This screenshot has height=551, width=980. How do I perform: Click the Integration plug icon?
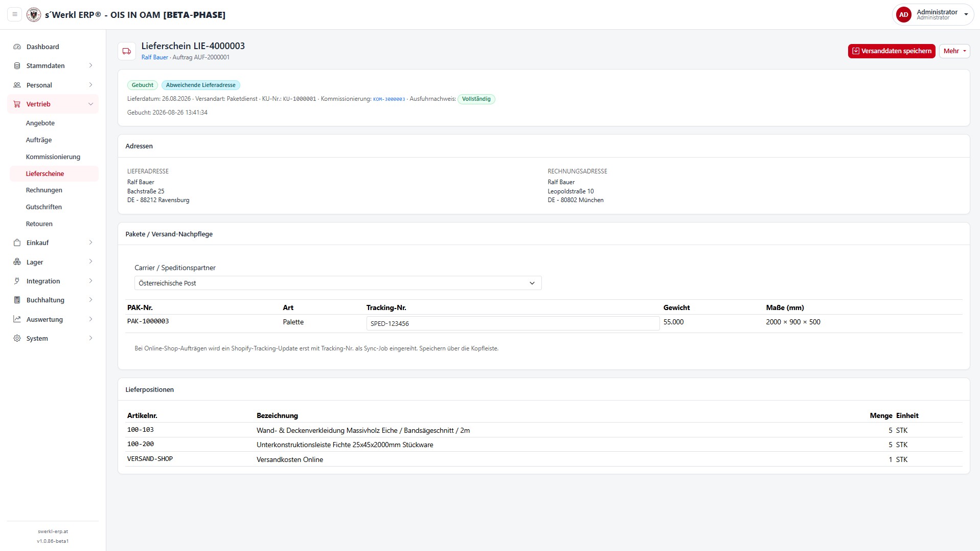[17, 281]
